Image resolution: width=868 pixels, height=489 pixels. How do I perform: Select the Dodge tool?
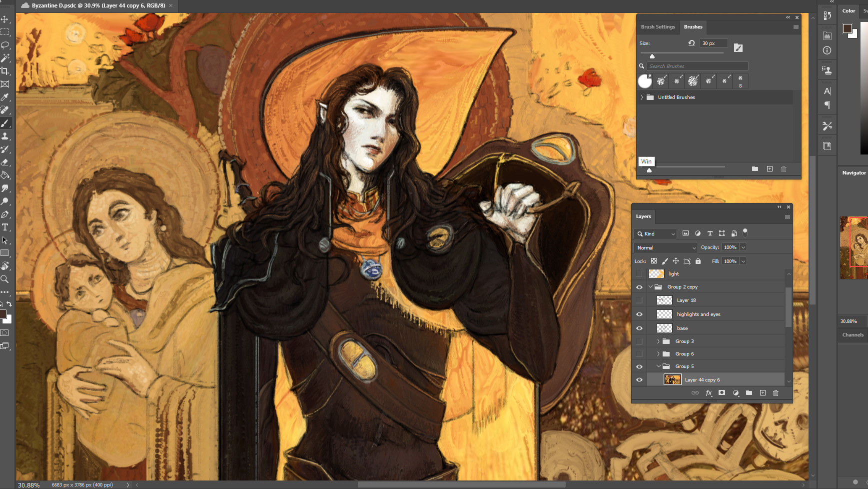pos(5,201)
